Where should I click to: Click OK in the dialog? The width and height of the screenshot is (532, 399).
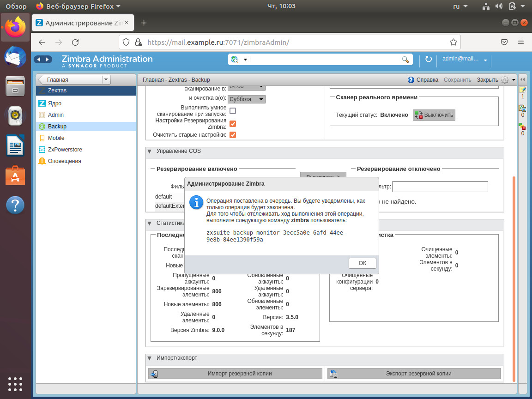363,263
